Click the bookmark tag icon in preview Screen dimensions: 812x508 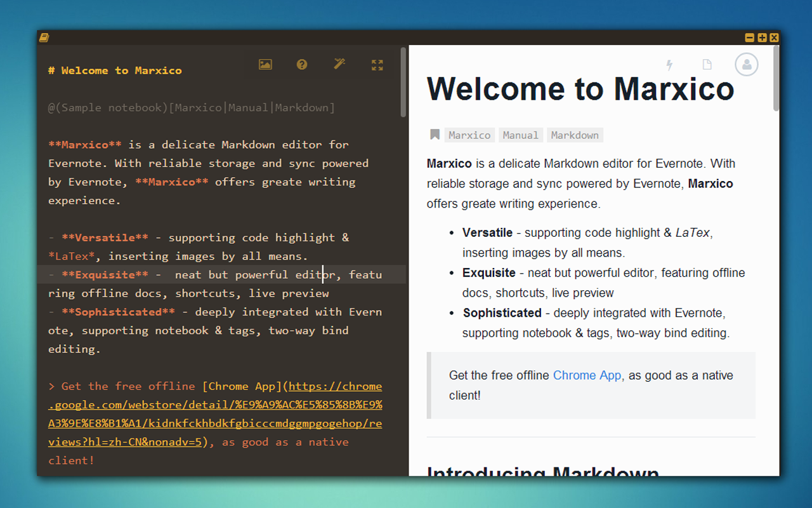coord(435,135)
